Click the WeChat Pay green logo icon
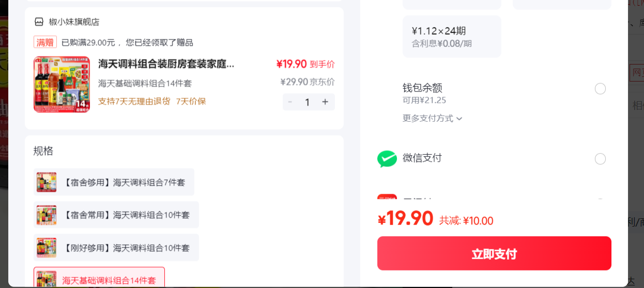The height and width of the screenshot is (288, 644). tap(387, 158)
